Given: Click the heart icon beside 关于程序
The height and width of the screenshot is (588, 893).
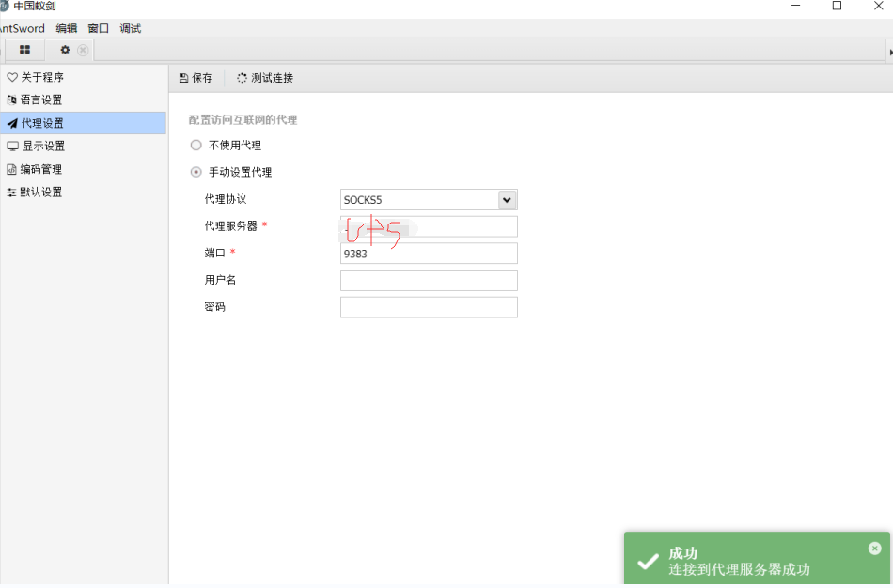Looking at the screenshot, I should click(x=12, y=77).
